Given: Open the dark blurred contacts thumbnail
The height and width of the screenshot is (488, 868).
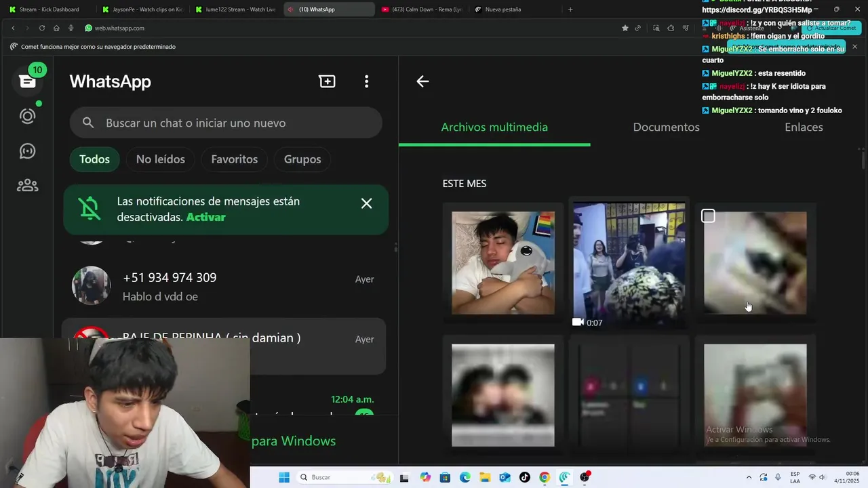Looking at the screenshot, I should pyautogui.click(x=629, y=395).
